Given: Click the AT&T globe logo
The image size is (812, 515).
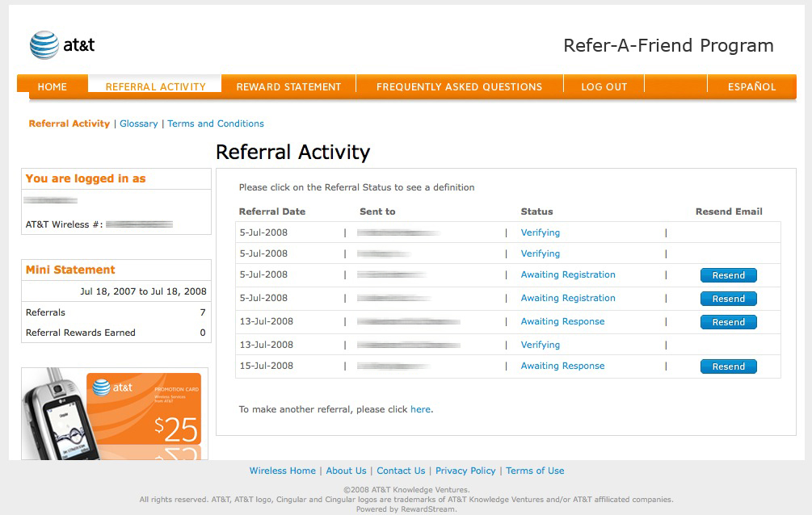Looking at the screenshot, I should (44, 45).
